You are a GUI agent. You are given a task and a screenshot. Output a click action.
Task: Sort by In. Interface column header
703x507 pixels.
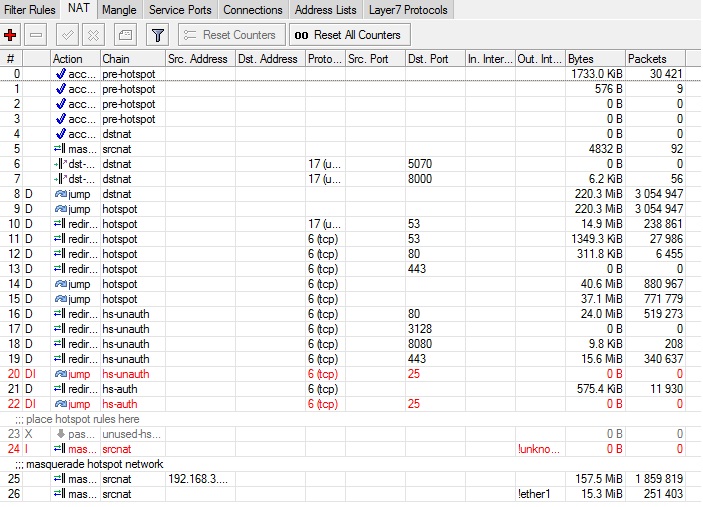[490, 59]
